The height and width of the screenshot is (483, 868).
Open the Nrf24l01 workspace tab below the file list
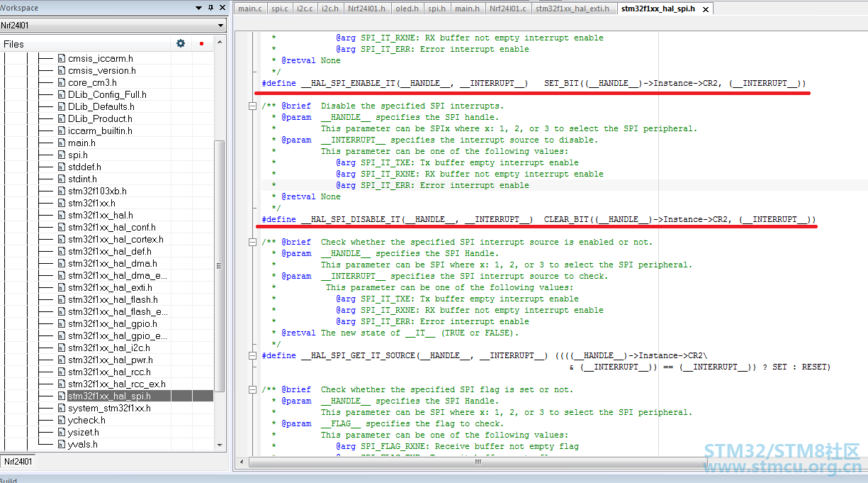(18, 461)
